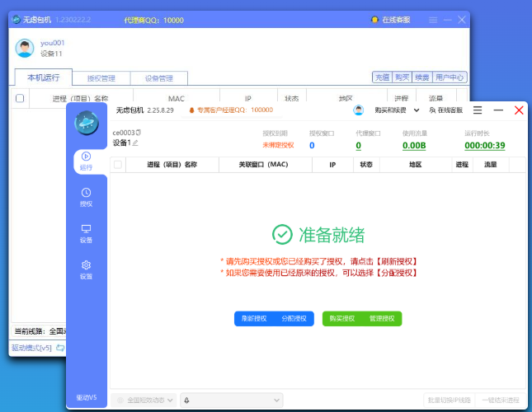Click the ce0003 account name
The image size is (532, 412).
[x=124, y=133]
